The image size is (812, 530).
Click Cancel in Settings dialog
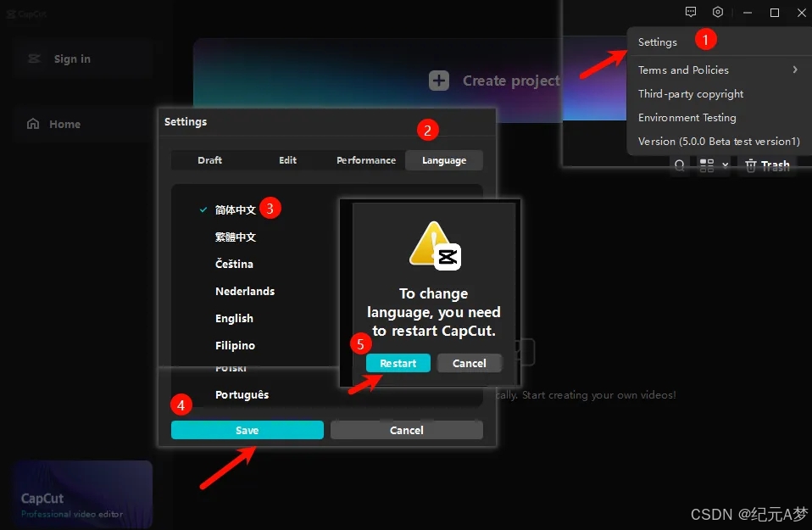pyautogui.click(x=407, y=430)
